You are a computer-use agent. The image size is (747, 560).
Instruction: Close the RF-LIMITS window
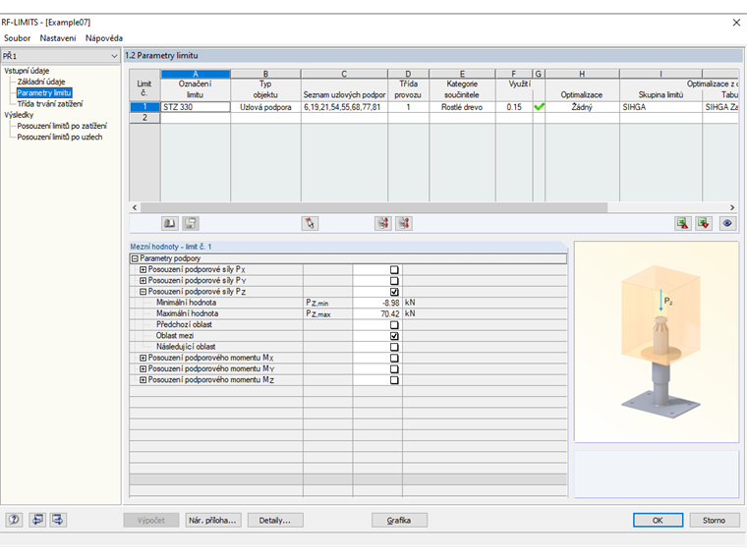(736, 23)
